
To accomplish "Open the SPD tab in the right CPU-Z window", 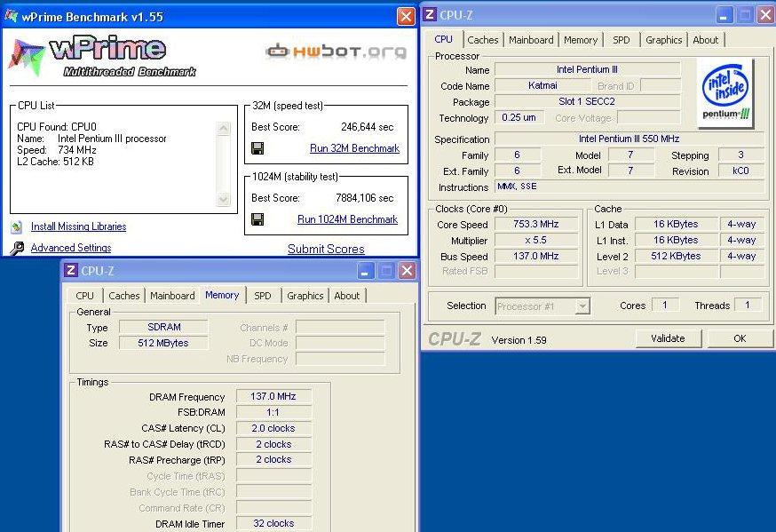I will click(622, 40).
